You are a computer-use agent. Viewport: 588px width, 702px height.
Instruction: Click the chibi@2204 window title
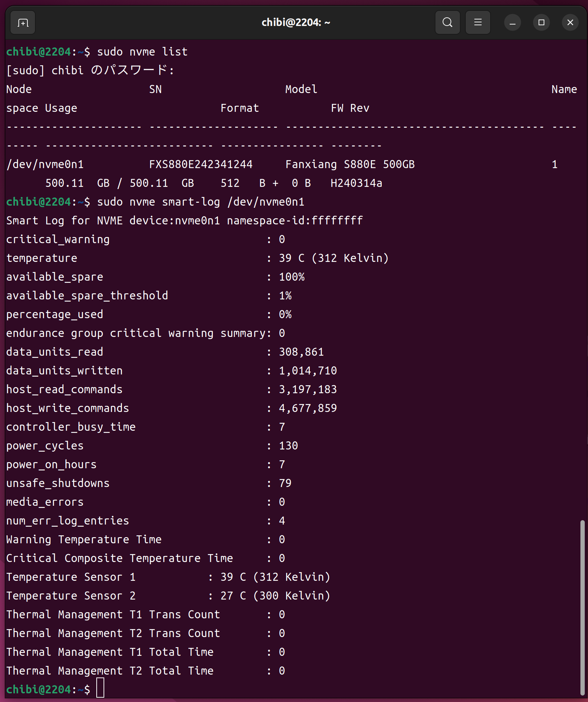coord(295,23)
